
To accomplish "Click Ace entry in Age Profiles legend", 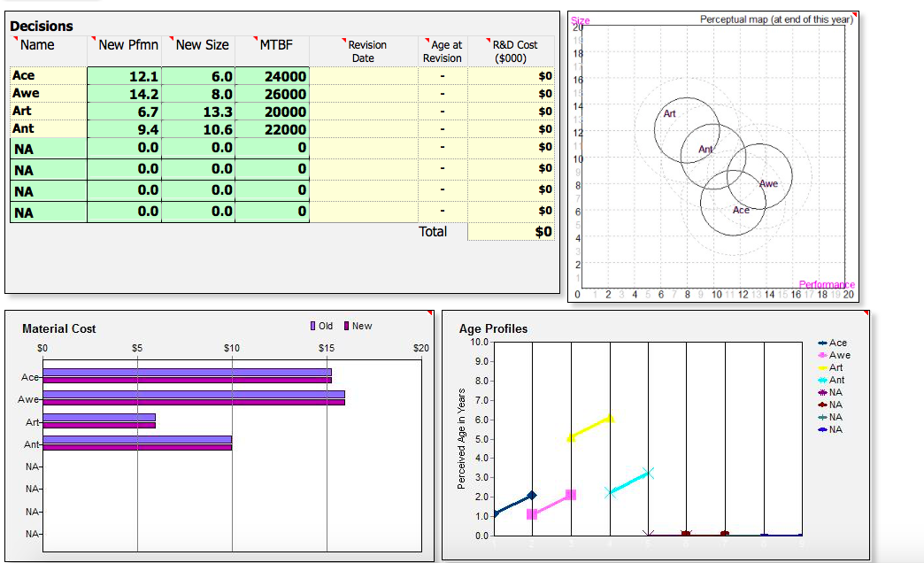I will [833, 343].
